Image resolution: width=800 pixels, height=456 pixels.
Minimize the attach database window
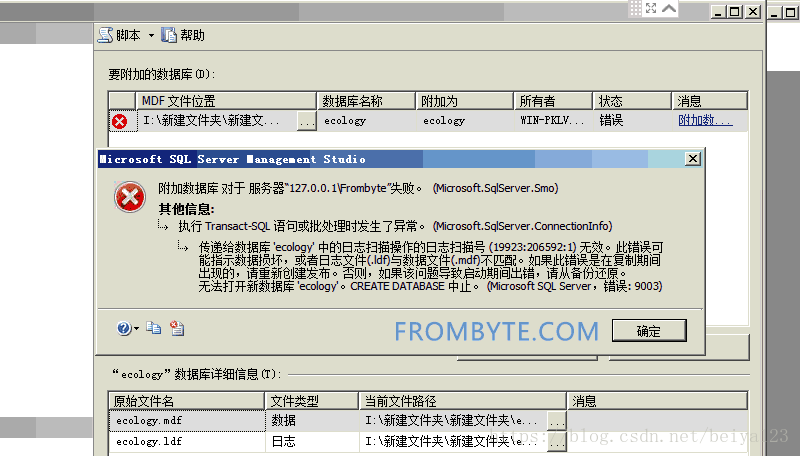pyautogui.click(x=718, y=12)
